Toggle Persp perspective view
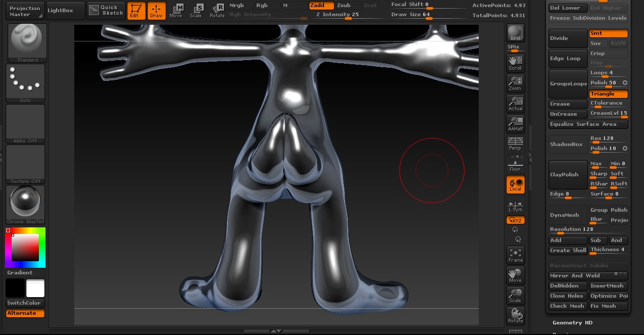 (515, 144)
